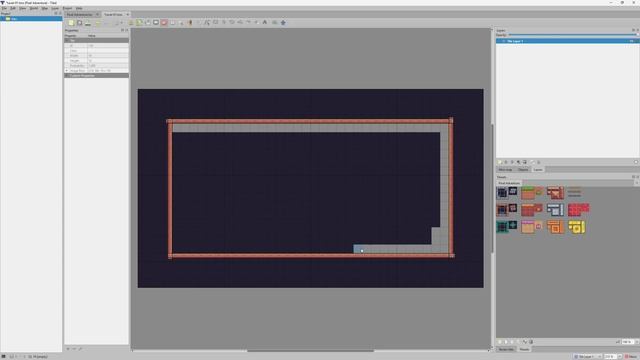Click the New document toolbar icon
The height and width of the screenshot is (360, 640).
pyautogui.click(x=71, y=22)
